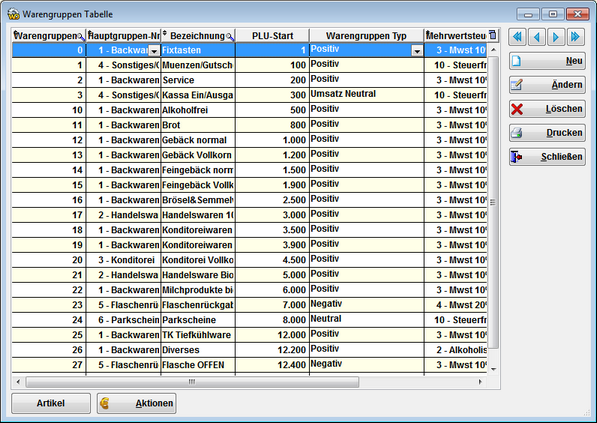The height and width of the screenshot is (423, 597).
Task: Click Schließen exit button
Action: pos(547,157)
